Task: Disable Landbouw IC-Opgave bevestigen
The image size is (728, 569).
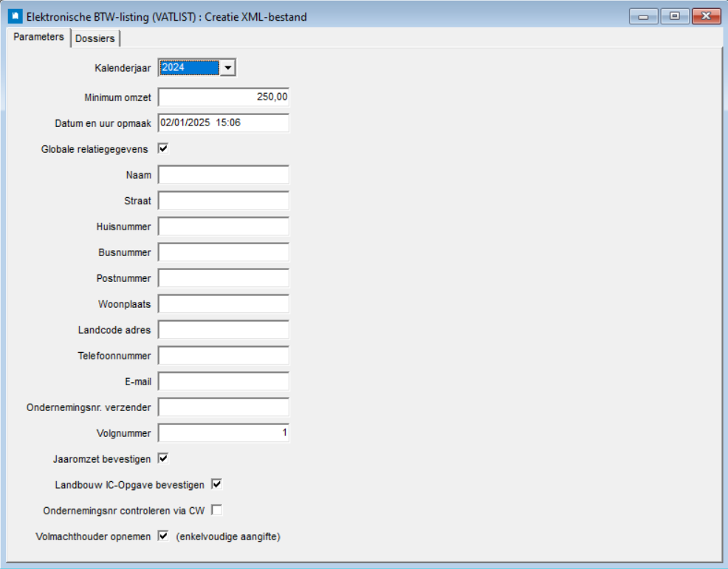Action: (217, 485)
